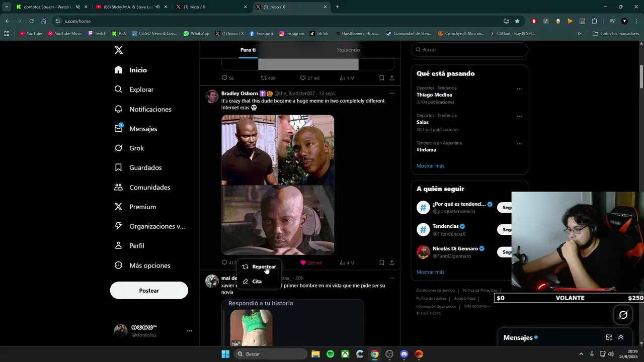Open Discord from the taskbar

pos(404,354)
